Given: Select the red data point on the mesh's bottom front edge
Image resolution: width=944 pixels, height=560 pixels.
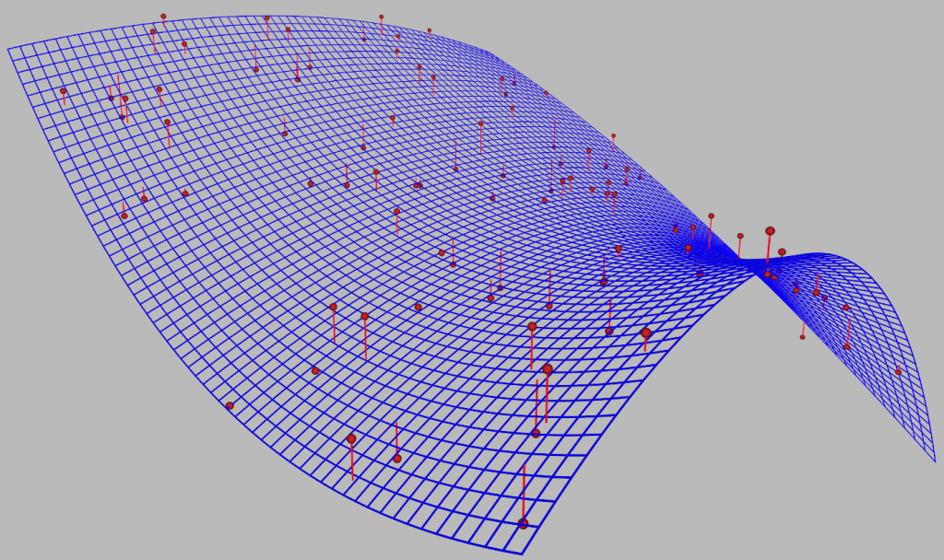Looking at the screenshot, I should 524,524.
